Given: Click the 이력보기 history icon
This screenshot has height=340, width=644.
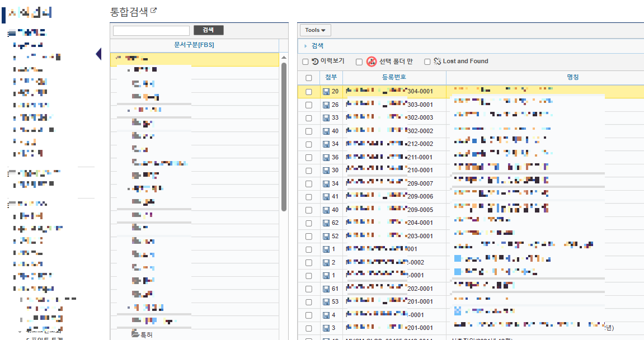Looking at the screenshot, I should [315, 61].
